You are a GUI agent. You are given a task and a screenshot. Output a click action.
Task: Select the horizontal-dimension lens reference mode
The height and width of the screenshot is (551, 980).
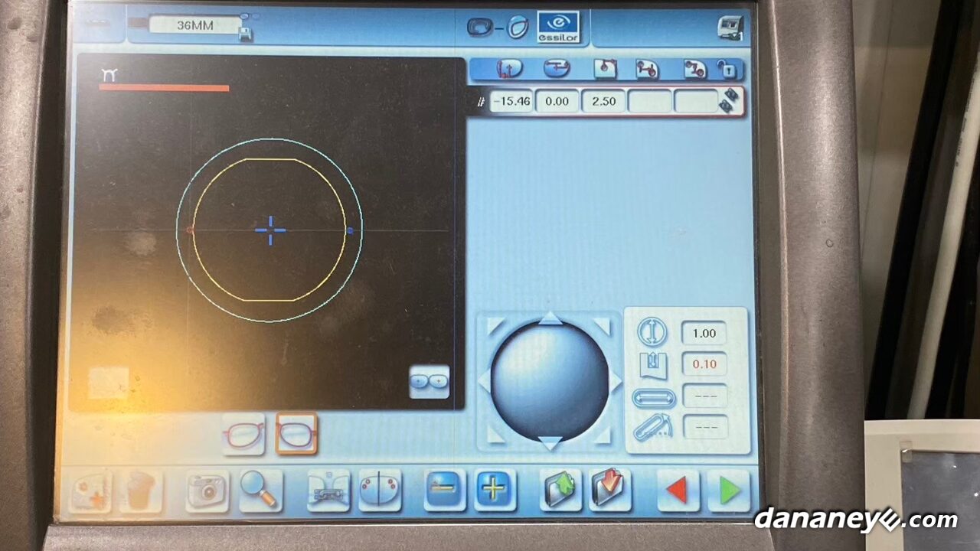click(556, 69)
